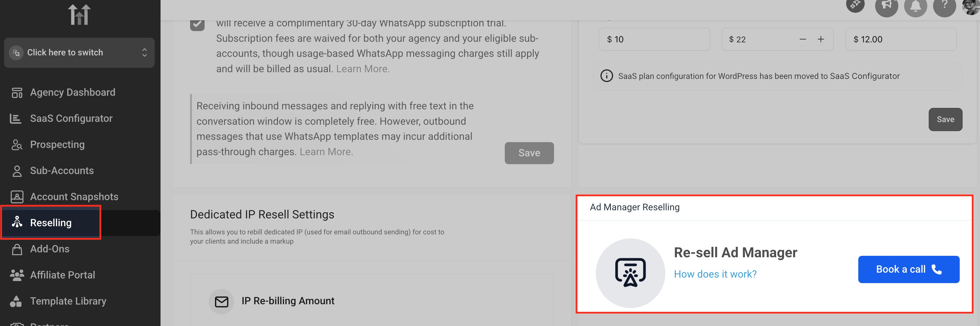Decrease the $22 value with minus

(x=803, y=39)
